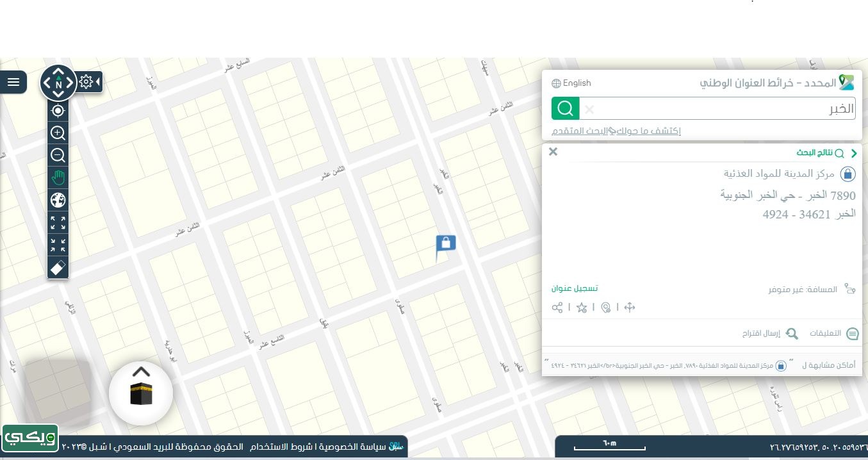Click the expand-arrows full screen icon
Viewport: 868px width, 460px height.
[x=58, y=223]
